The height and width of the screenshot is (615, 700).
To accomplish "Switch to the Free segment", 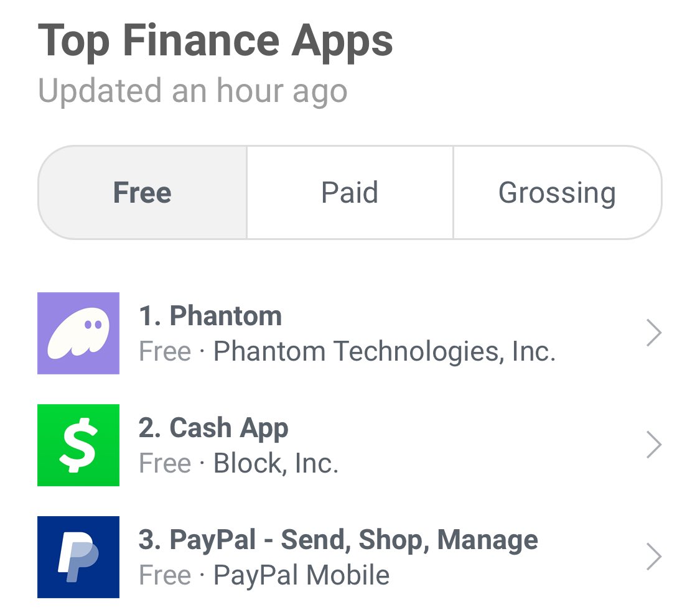I will tap(142, 192).
